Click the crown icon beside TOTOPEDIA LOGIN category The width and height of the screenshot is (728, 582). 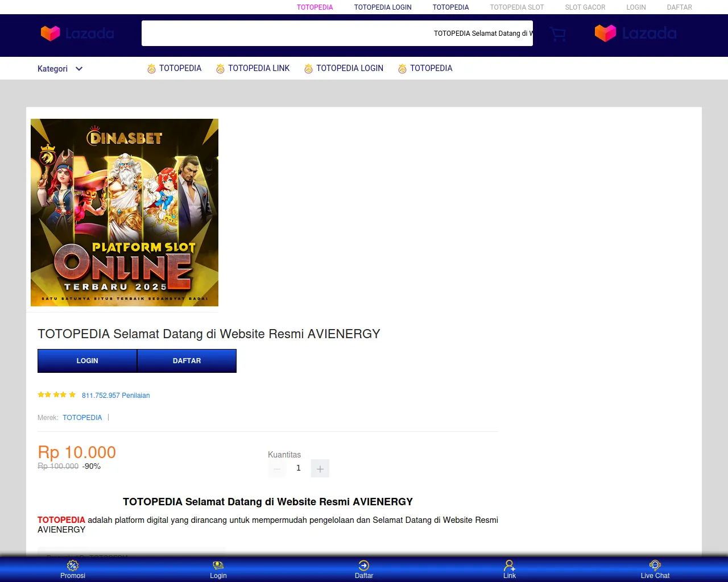pyautogui.click(x=308, y=69)
